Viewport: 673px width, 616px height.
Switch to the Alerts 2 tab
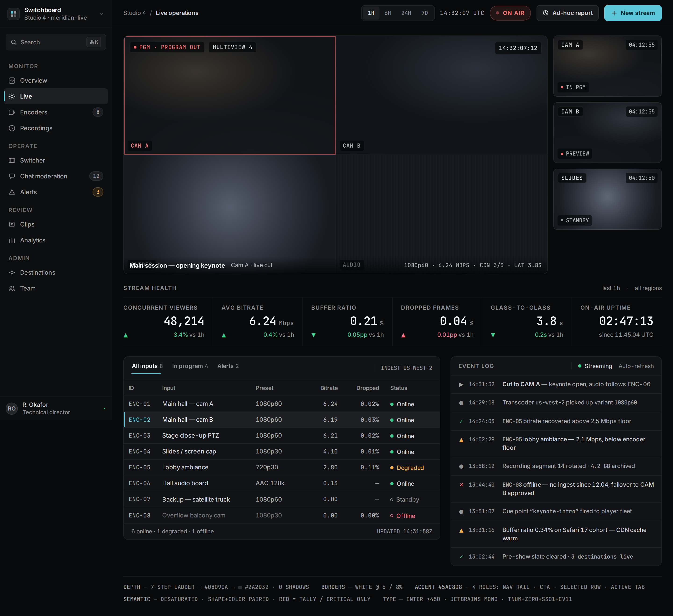pos(228,366)
